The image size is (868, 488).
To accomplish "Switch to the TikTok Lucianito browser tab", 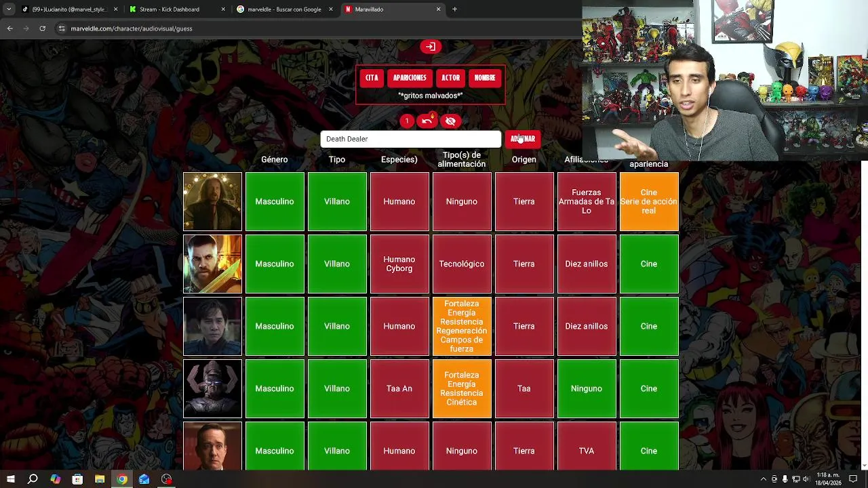I will (x=68, y=9).
